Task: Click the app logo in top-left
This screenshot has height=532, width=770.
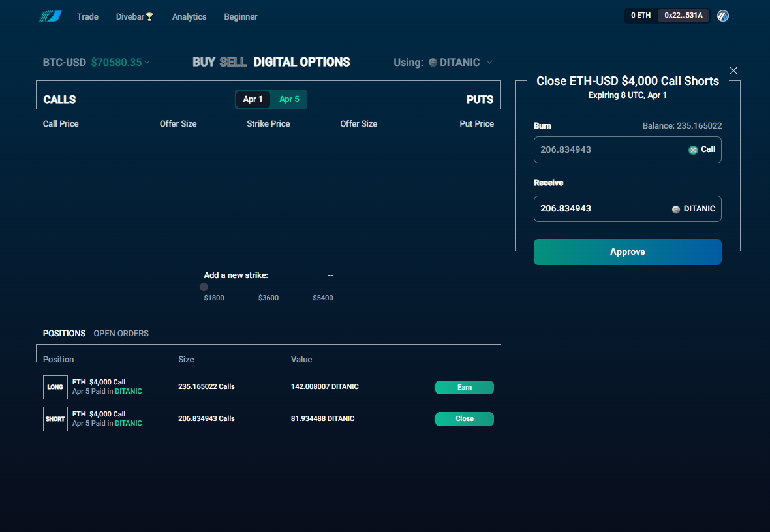Action: [x=50, y=16]
